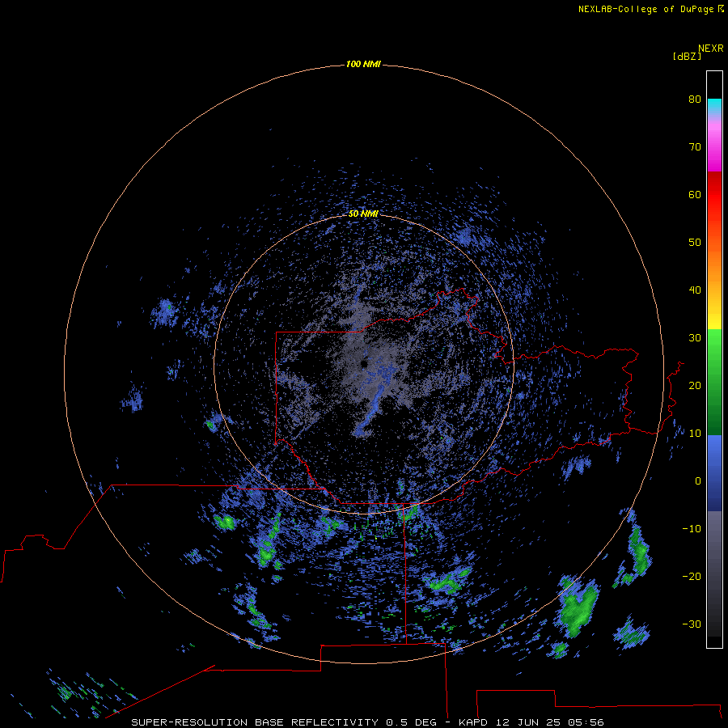Viewport: 728px width, 728px height.
Task: Click the 50 NMI range ring label
Action: coord(363,214)
